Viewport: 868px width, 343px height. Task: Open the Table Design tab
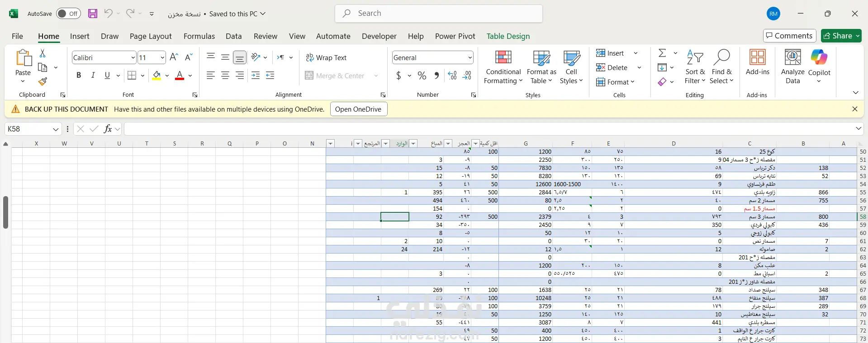coord(508,36)
